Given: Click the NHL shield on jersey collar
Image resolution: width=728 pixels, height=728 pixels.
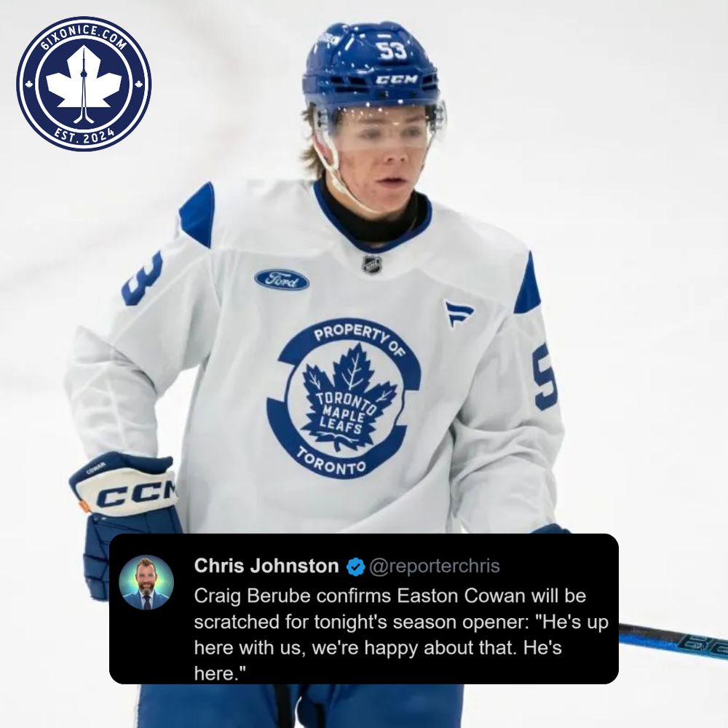Looking at the screenshot, I should (x=371, y=264).
